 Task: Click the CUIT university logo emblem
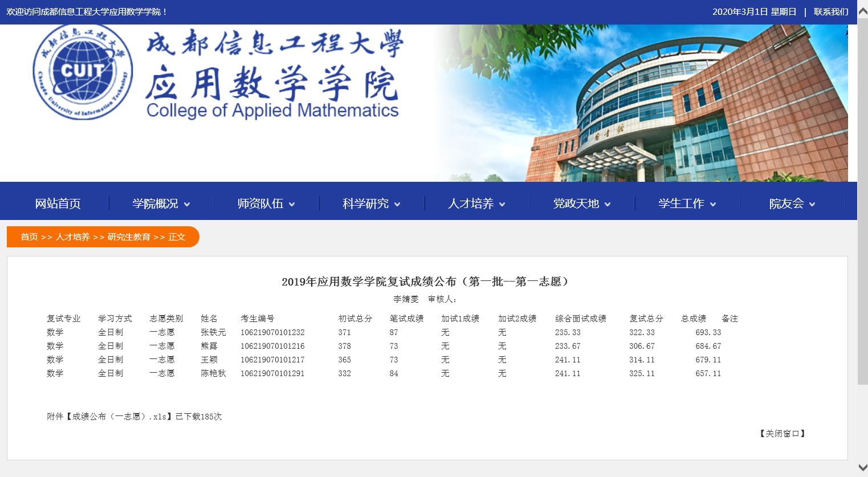[x=83, y=72]
